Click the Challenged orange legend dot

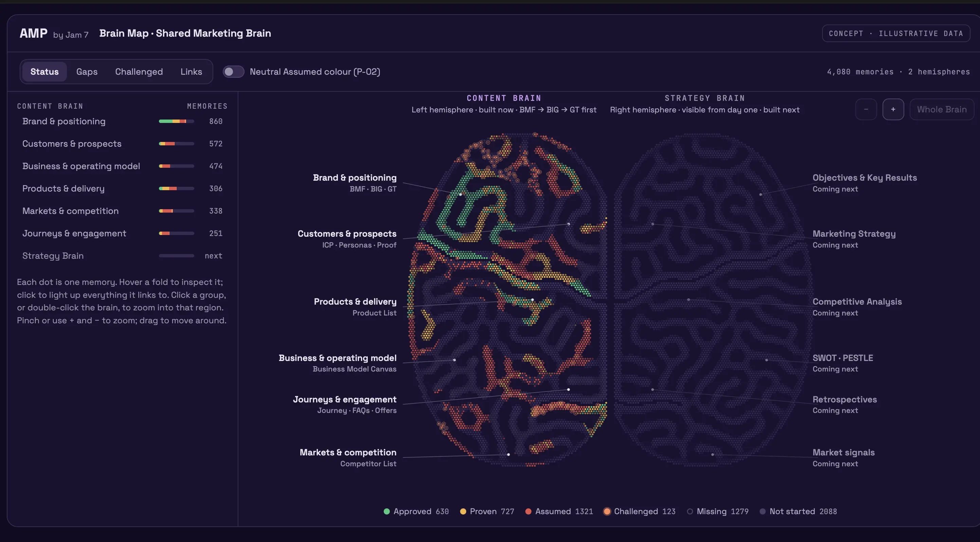(x=607, y=511)
